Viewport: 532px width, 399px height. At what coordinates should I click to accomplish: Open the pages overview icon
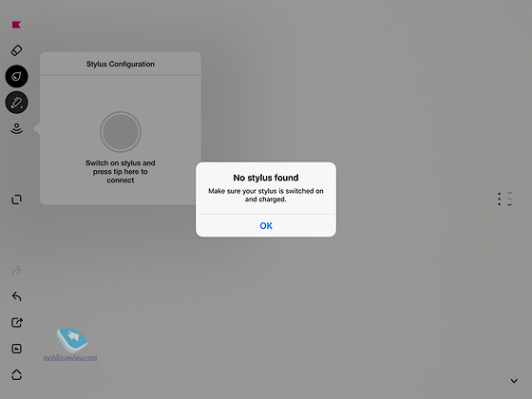pyautogui.click(x=17, y=199)
